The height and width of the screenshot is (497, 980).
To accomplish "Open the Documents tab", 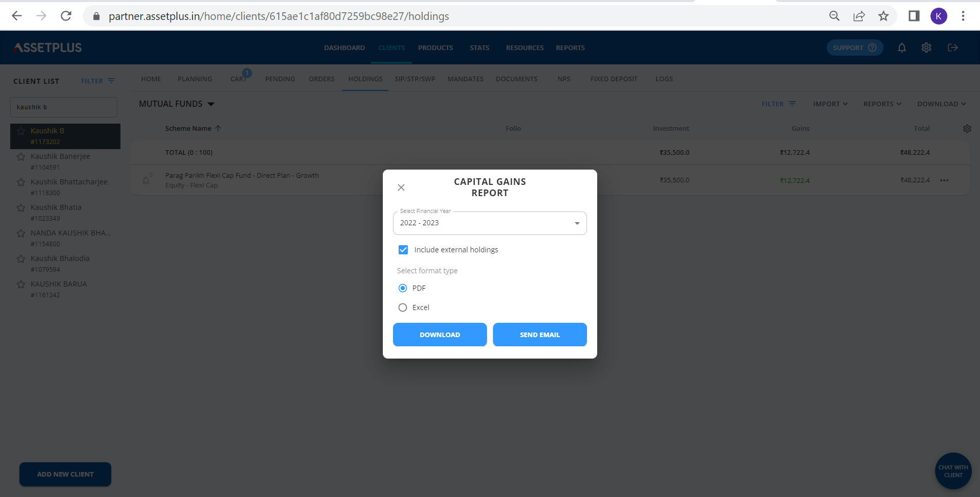I will pos(517,79).
